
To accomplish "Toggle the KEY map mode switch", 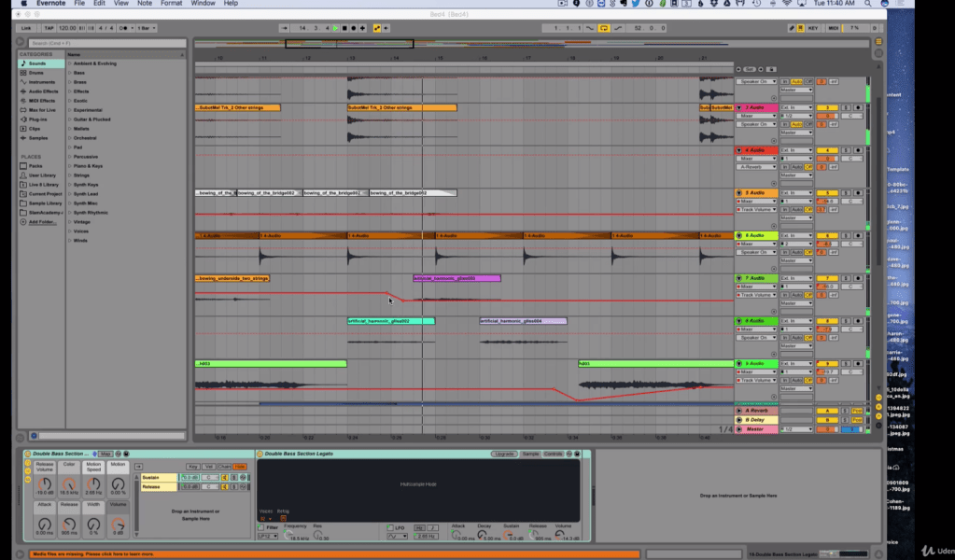I will pos(812,28).
